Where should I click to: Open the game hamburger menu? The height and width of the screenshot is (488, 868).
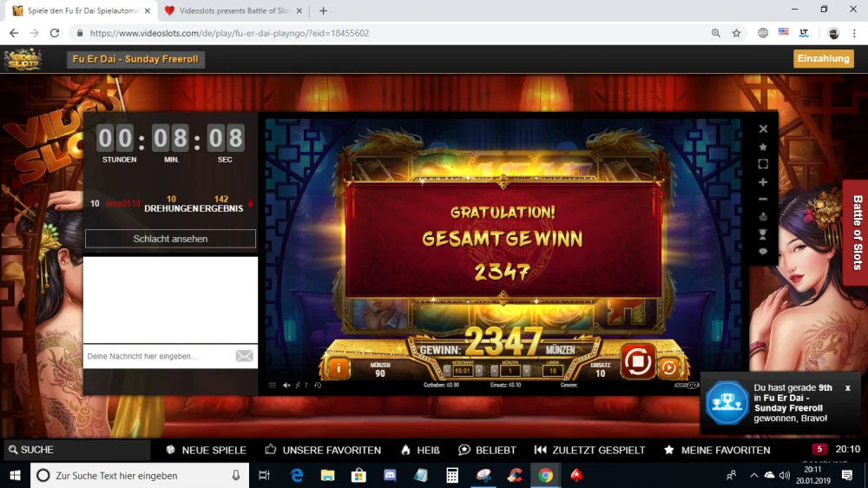pos(273,385)
